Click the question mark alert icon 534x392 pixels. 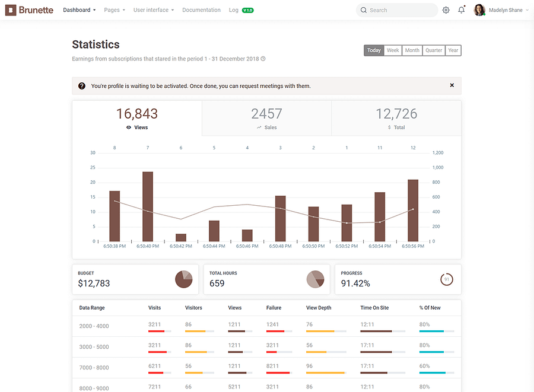[82, 86]
